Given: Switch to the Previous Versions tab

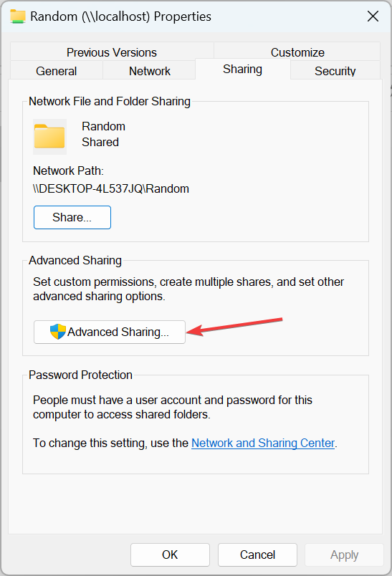Looking at the screenshot, I should (112, 52).
